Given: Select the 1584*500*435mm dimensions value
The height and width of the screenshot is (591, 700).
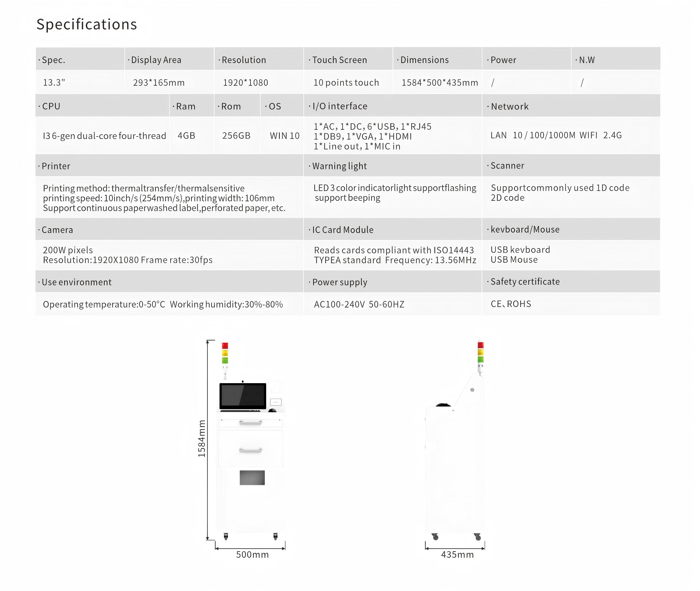Looking at the screenshot, I should (x=440, y=83).
